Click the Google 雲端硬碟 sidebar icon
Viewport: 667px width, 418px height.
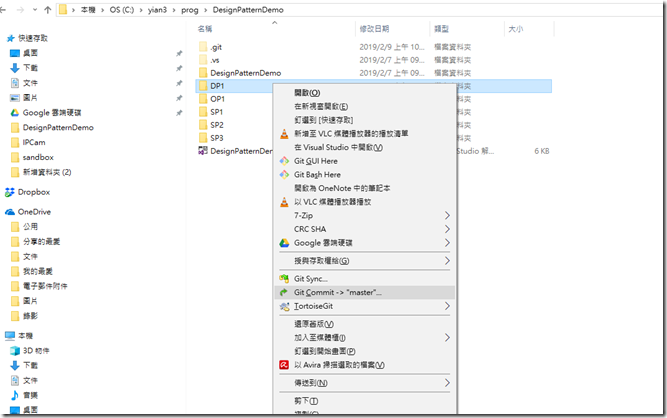tap(15, 113)
